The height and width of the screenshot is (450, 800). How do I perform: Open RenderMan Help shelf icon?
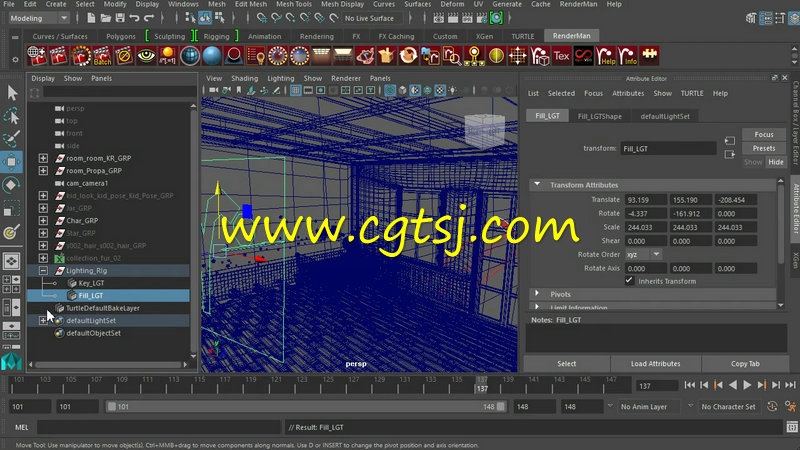(x=606, y=56)
